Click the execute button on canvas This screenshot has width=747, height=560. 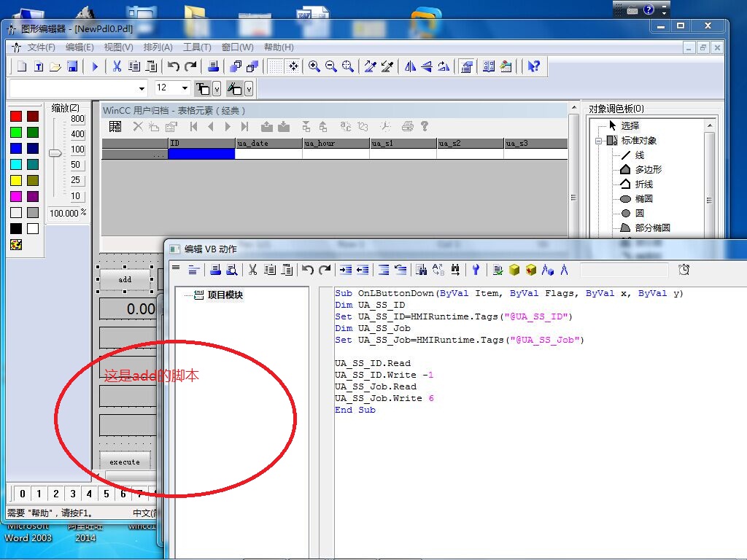(x=125, y=462)
